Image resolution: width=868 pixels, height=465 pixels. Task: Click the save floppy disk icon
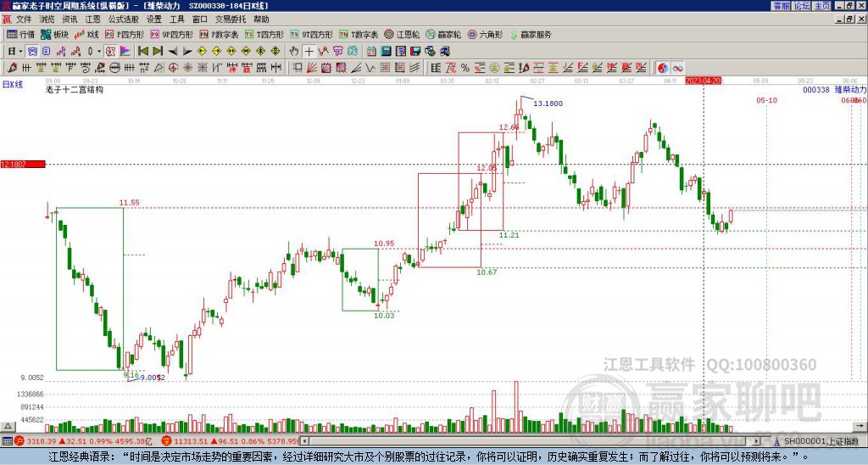click(415, 52)
